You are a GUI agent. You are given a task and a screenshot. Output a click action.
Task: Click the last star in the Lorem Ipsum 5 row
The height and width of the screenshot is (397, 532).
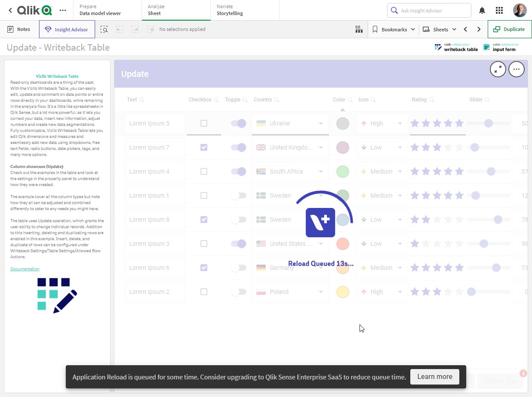tap(459, 123)
